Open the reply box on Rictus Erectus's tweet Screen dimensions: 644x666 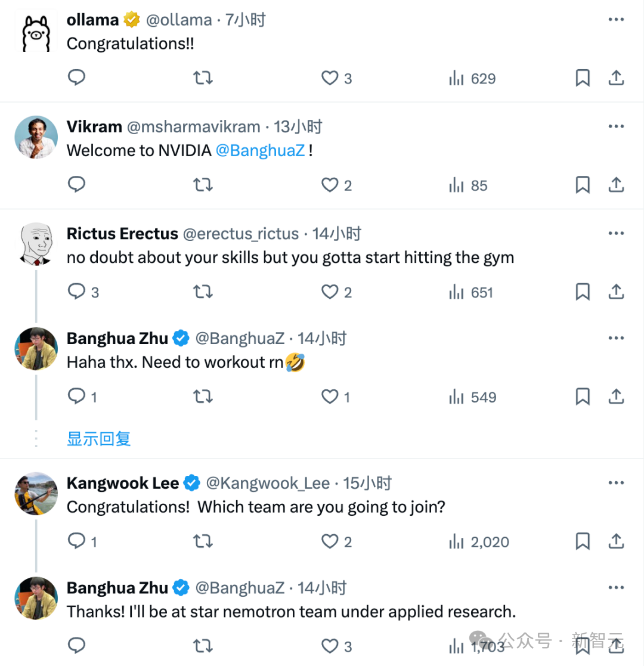click(76, 292)
